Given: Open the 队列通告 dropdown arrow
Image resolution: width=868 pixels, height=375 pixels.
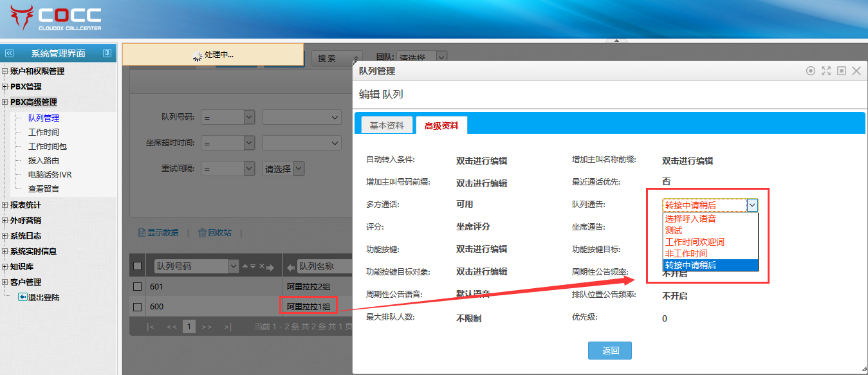Looking at the screenshot, I should [752, 205].
